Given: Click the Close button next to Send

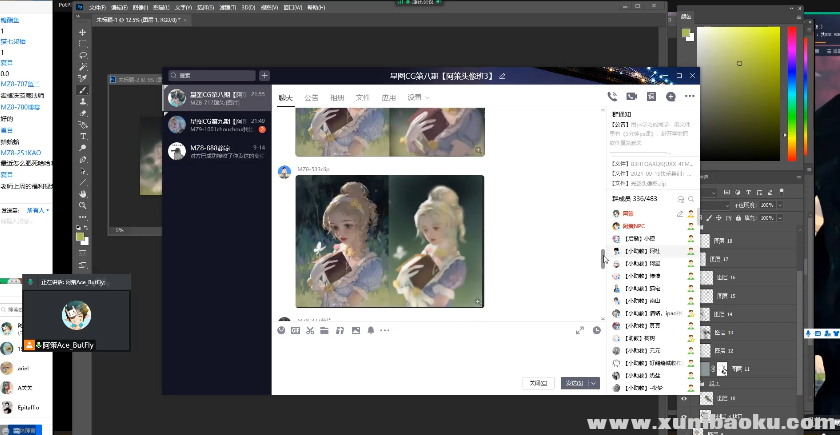Looking at the screenshot, I should (539, 382).
